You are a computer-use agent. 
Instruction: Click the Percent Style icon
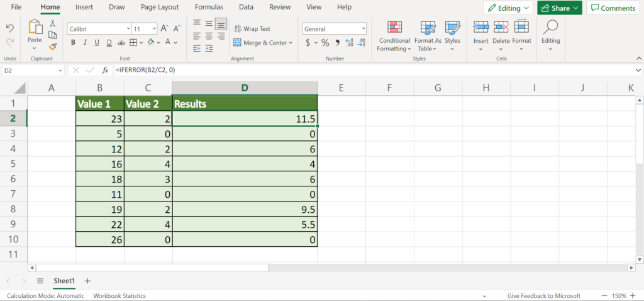coord(325,43)
